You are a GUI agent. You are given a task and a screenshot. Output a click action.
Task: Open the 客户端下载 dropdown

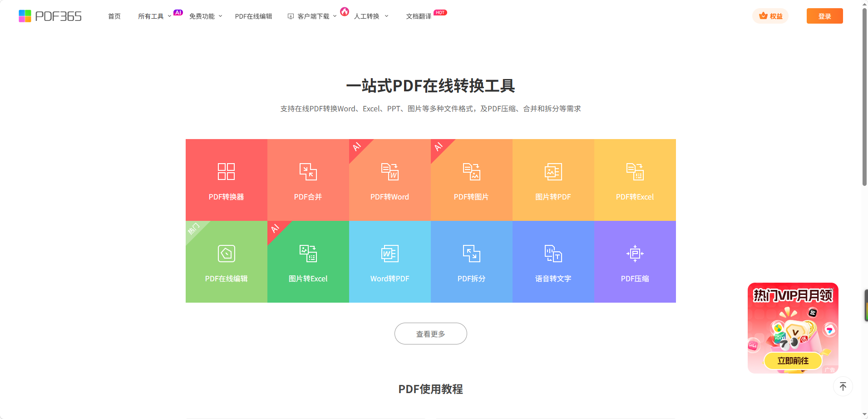313,16
